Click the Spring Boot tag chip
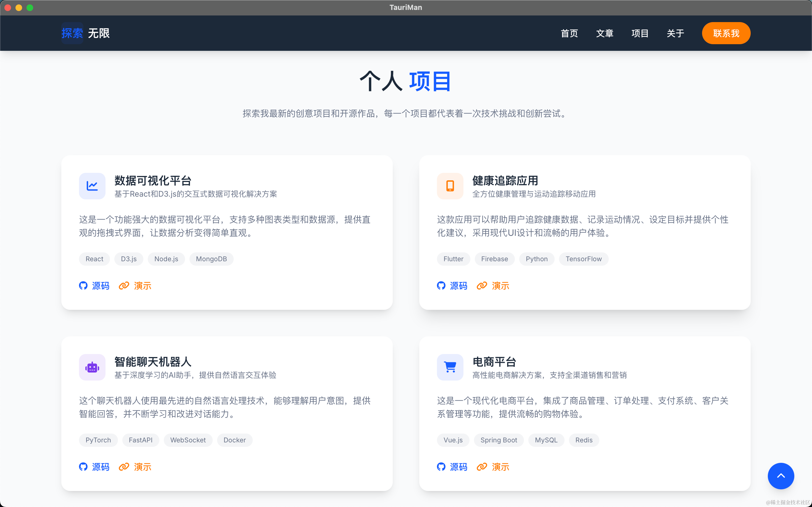 tap(499, 440)
